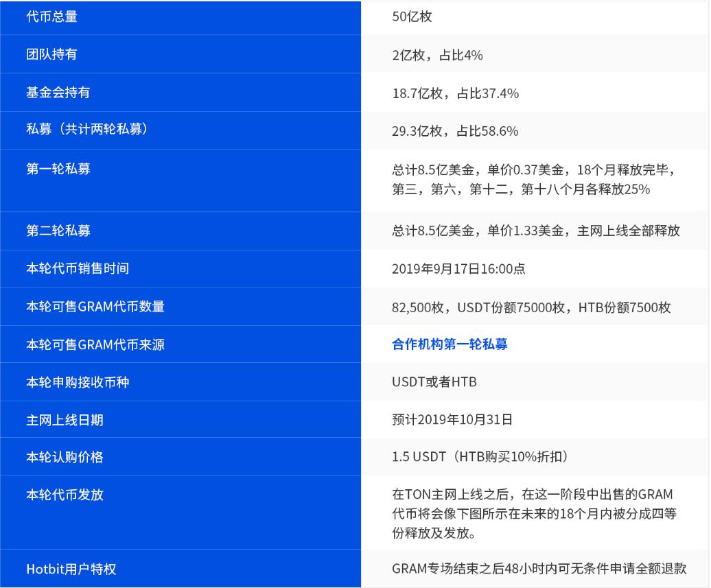Viewport: 711px width, 588px height.
Task: Click the '第一轮私募' label
Action: tap(58, 169)
